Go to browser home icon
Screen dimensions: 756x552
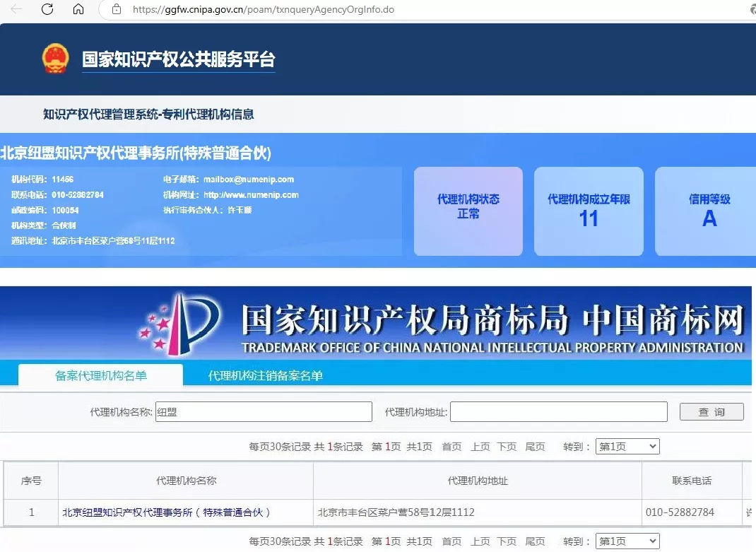(78, 9)
